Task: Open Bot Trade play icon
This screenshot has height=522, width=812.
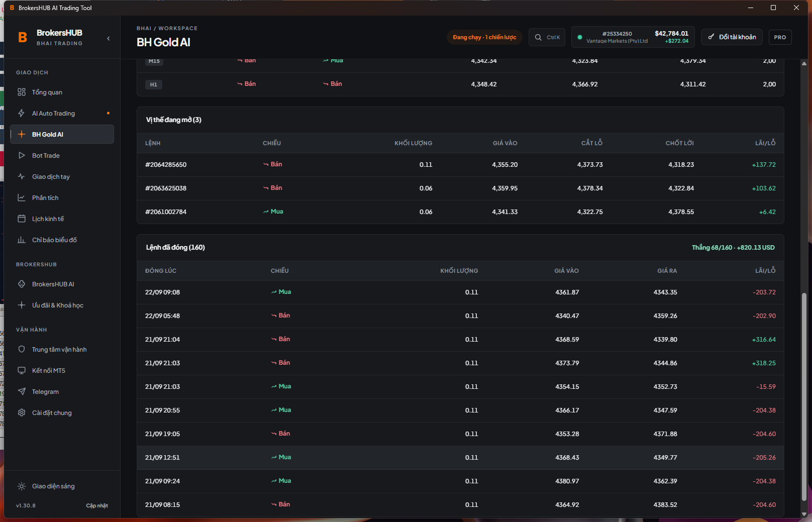Action: pyautogui.click(x=22, y=155)
